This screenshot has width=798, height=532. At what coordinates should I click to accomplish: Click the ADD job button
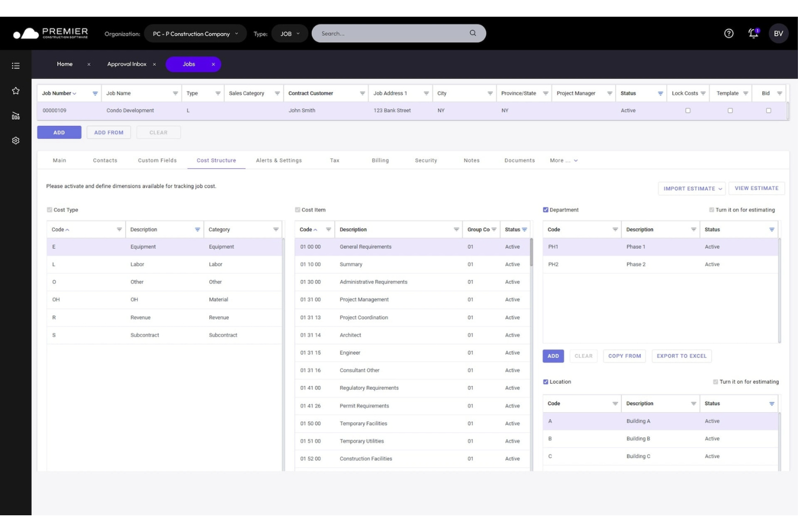point(59,133)
